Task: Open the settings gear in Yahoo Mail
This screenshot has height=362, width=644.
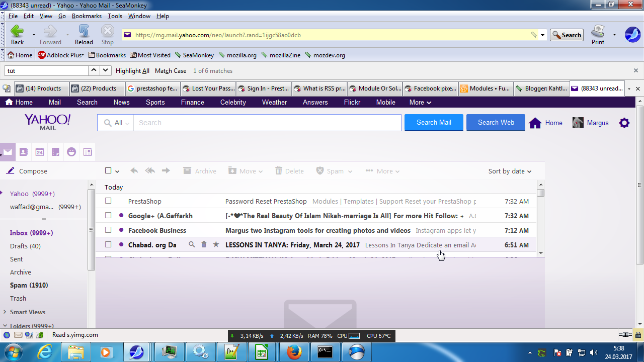Action: pyautogui.click(x=624, y=123)
